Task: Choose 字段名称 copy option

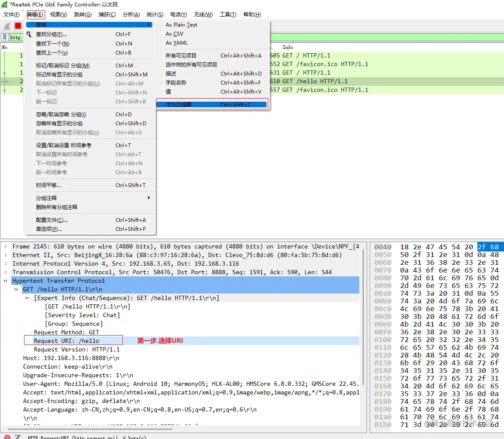Action: [213, 82]
